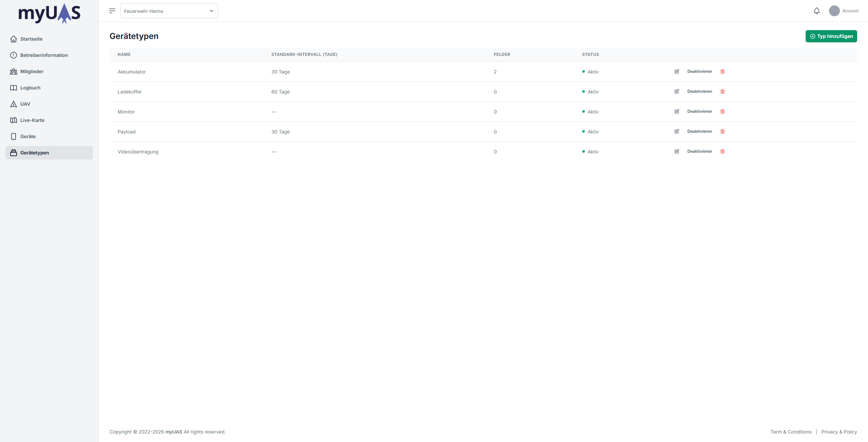
Task: Deactivate the Akkumulator type
Action: pyautogui.click(x=699, y=71)
